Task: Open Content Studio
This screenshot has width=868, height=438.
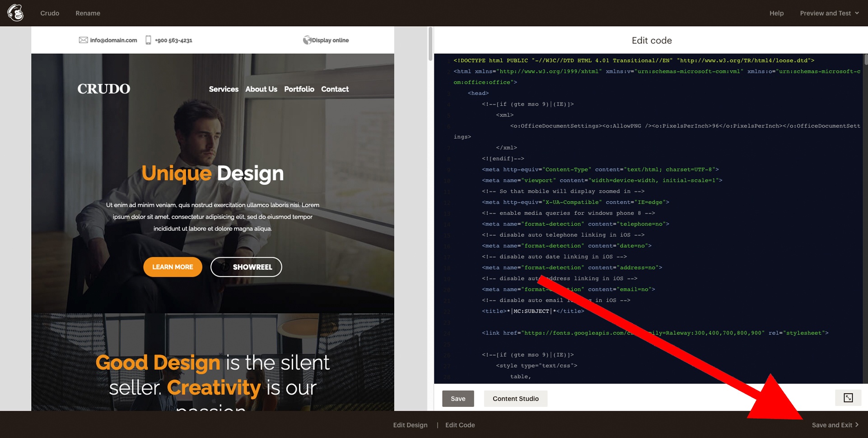Action: click(x=516, y=399)
